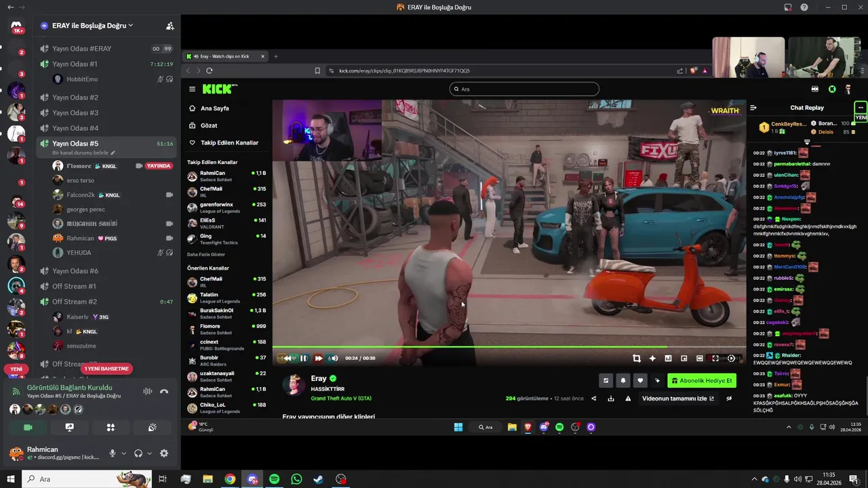The width and height of the screenshot is (868, 488).
Task: Reload the Kick browser page
Action: click(210, 70)
